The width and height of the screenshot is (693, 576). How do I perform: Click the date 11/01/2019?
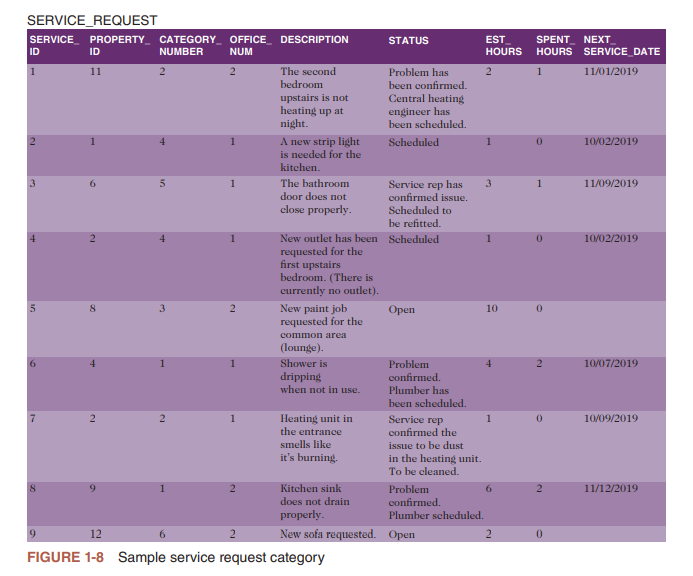coord(611,72)
